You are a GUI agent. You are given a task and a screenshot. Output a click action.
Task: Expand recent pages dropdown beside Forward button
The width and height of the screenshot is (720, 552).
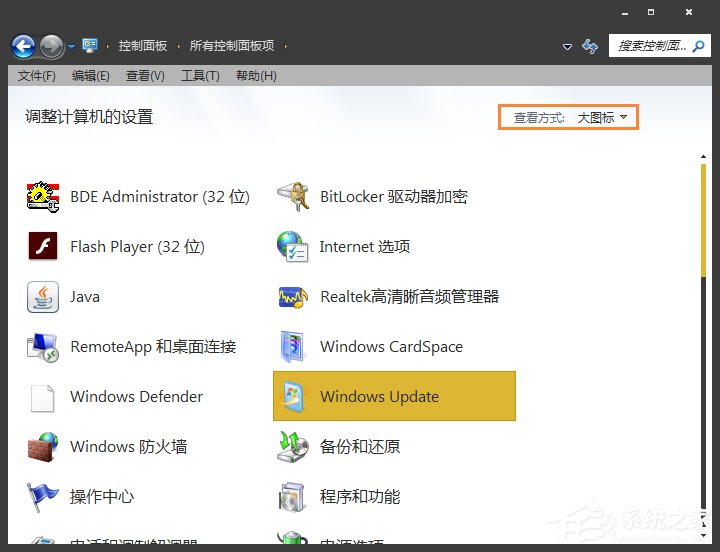(x=72, y=46)
